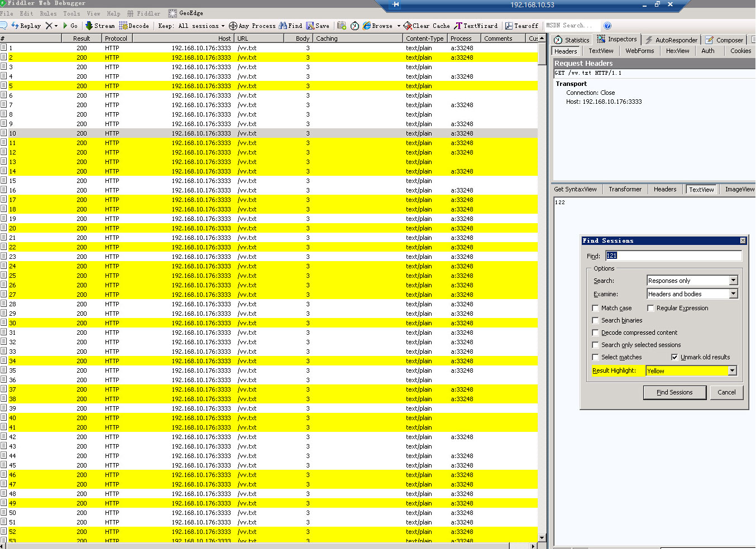The width and height of the screenshot is (756, 549).
Task: Click the Browse Internet Explorer button
Action: click(378, 26)
